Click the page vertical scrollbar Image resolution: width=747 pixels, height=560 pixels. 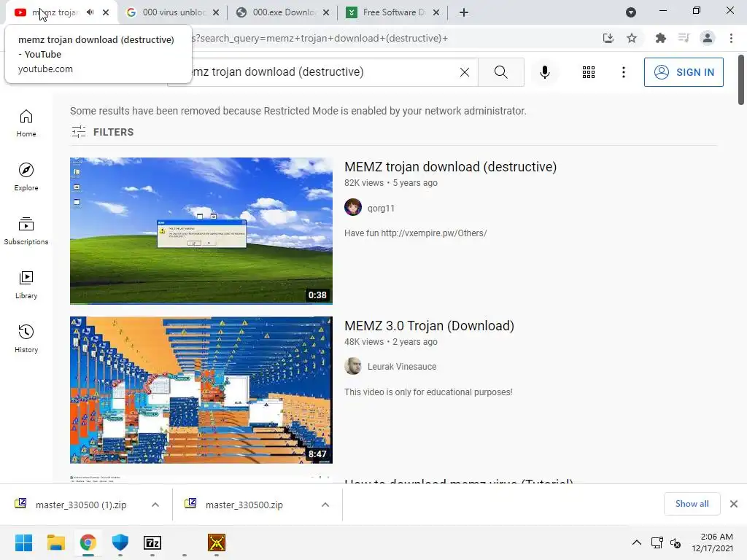(741, 79)
